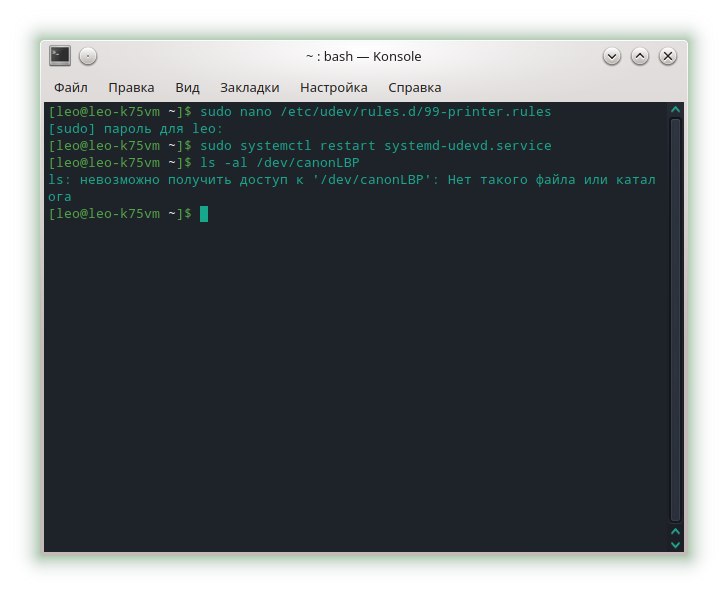The width and height of the screenshot is (728, 596).
Task: Open the Настройка menu
Action: tap(333, 87)
